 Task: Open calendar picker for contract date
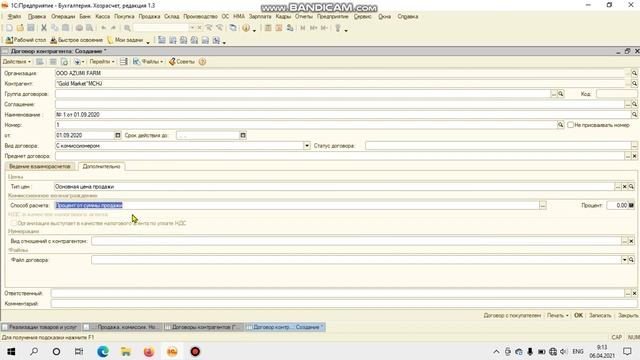(118, 135)
